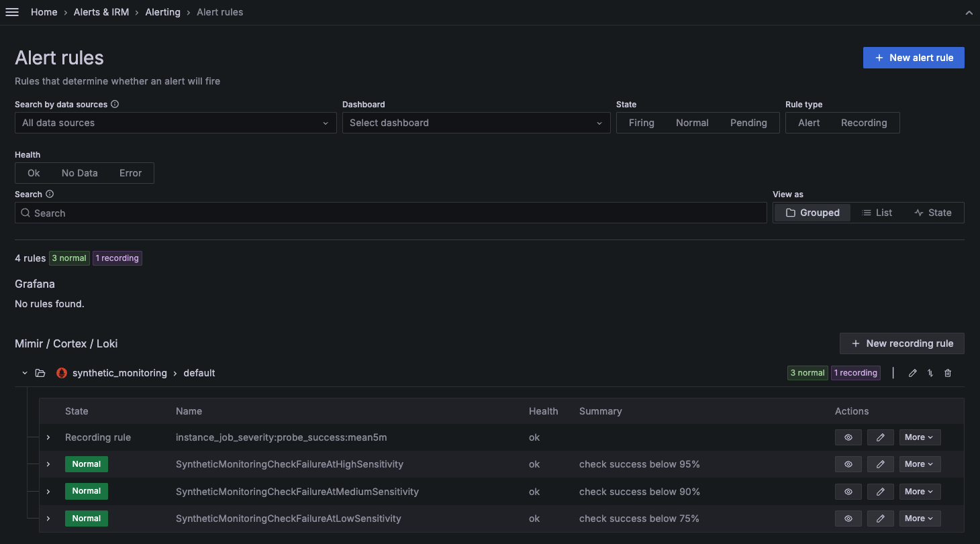
Task: Edit SyntheticMonitoringCheckFailureAtHighSensitivity with the pencil icon
Action: point(880,464)
